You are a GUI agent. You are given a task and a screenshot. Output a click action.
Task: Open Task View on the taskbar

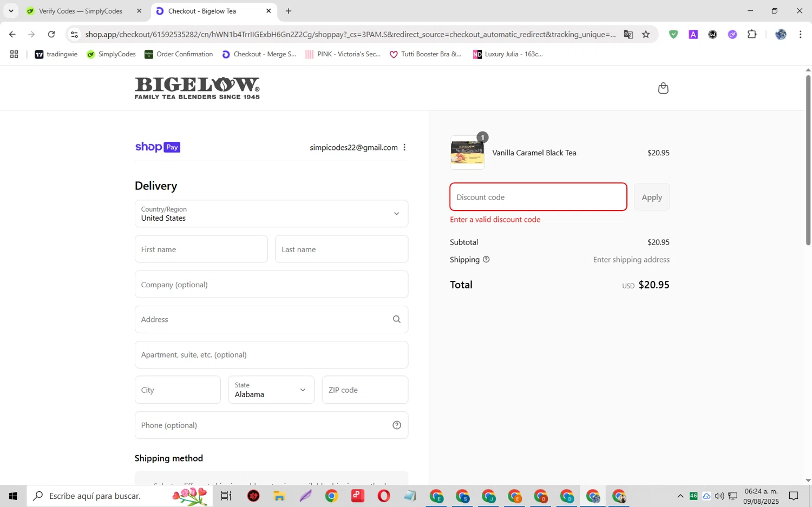(226, 496)
